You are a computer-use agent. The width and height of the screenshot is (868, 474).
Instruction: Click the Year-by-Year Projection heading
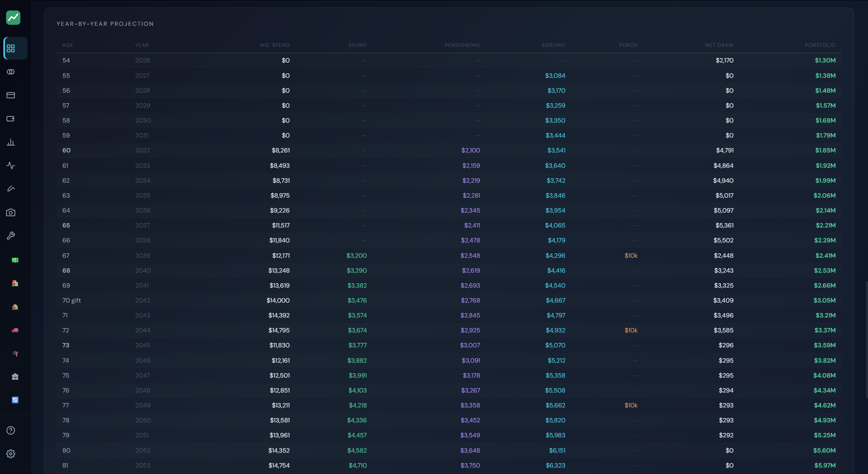[x=105, y=24]
